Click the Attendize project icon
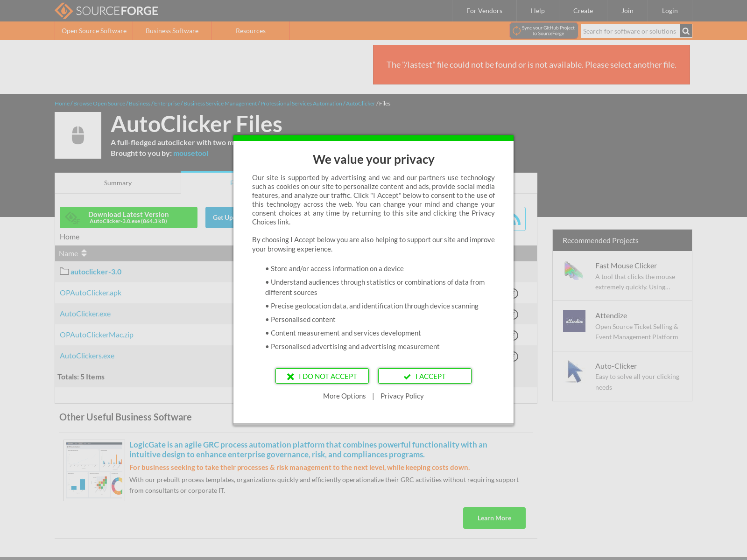 574,321
